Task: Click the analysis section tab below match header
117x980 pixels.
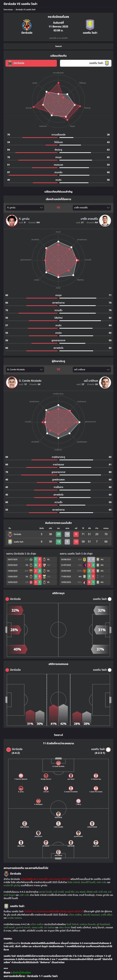Action: [x=58, y=46]
